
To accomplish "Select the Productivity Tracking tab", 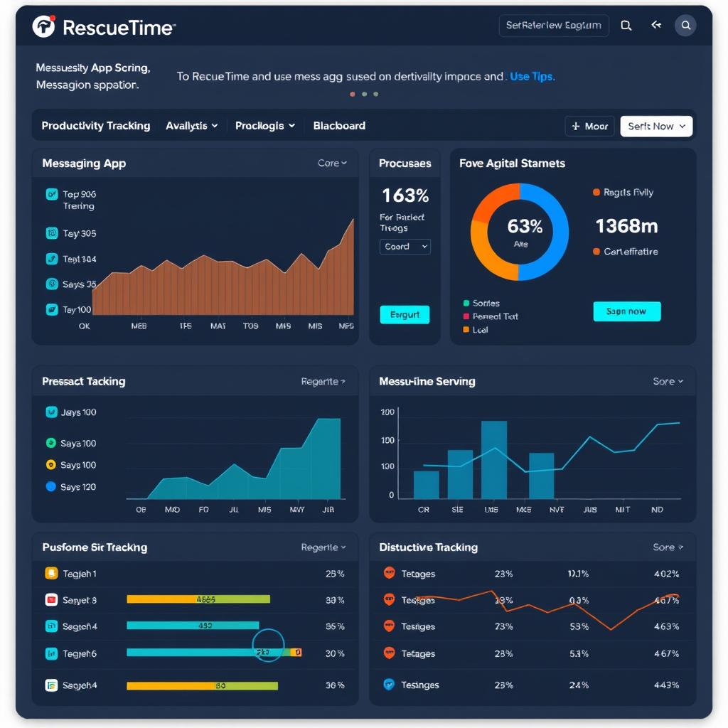I will [96, 126].
